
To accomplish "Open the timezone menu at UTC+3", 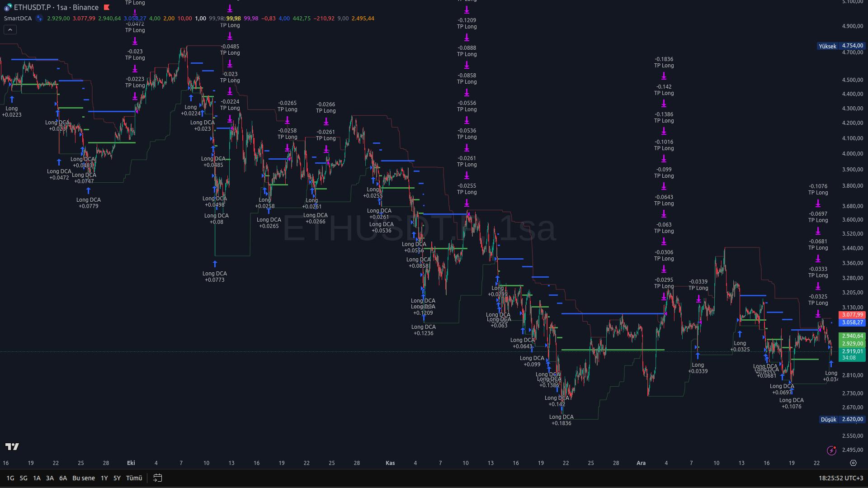I will pos(840,478).
